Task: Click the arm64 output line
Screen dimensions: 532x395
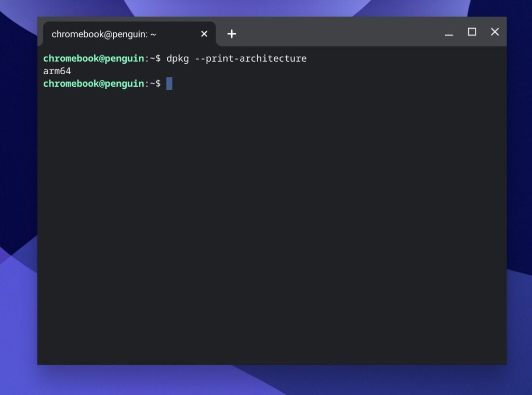Action: point(56,71)
